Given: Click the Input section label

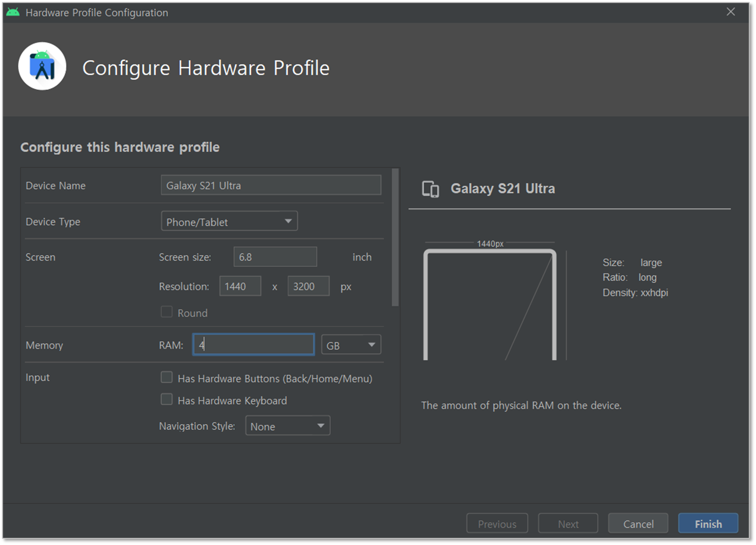Looking at the screenshot, I should (38, 378).
